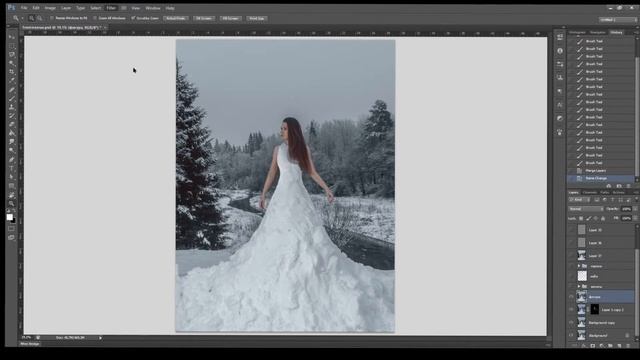Delete layer with trash icon
Image resolution: width=640 pixels, height=360 pixels.
pos(629,346)
